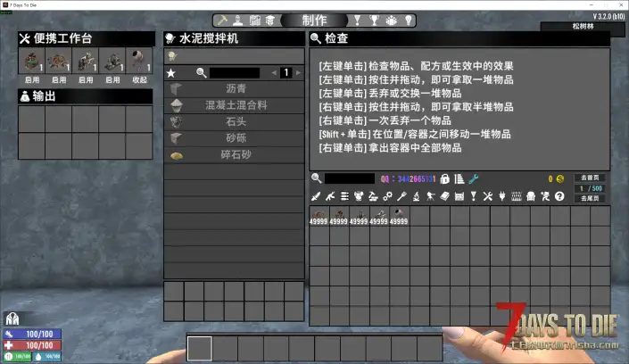Click the 去尾页 last page button

590,198
